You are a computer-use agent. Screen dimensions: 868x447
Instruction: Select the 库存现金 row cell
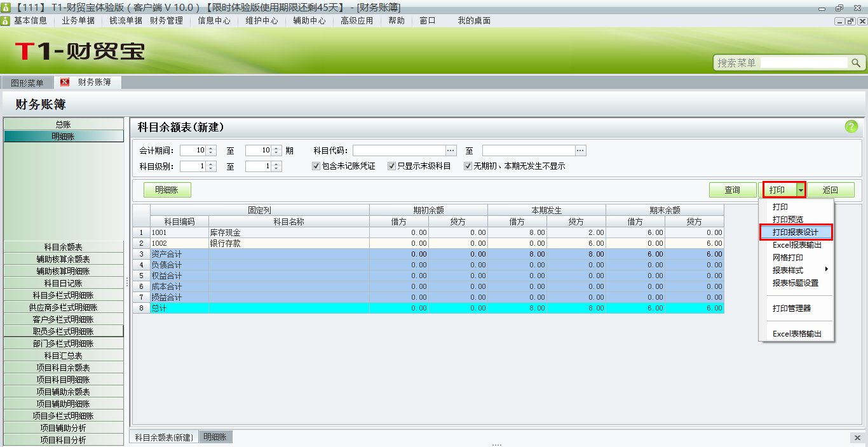click(289, 232)
